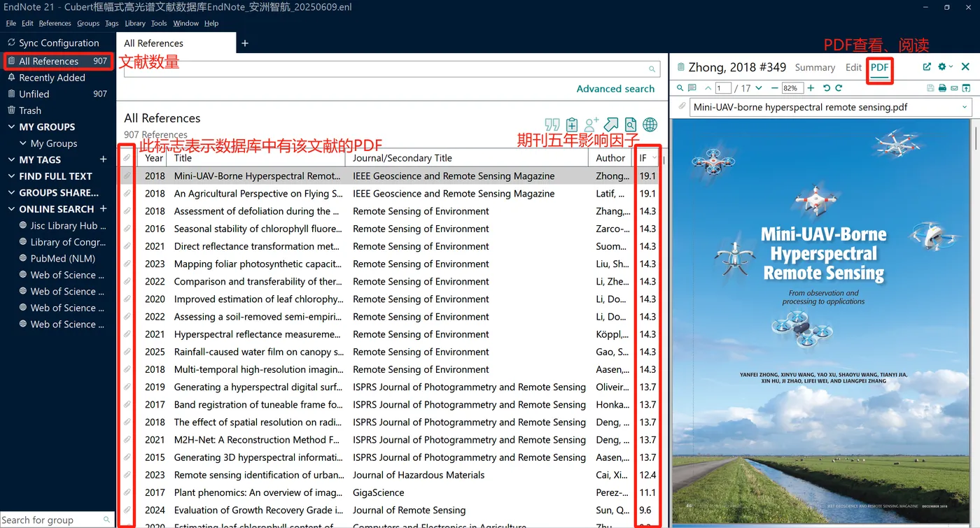Screen dimensions: 980x528
Task: Collapse the GROUPS SHARE... section
Action: coord(11,193)
